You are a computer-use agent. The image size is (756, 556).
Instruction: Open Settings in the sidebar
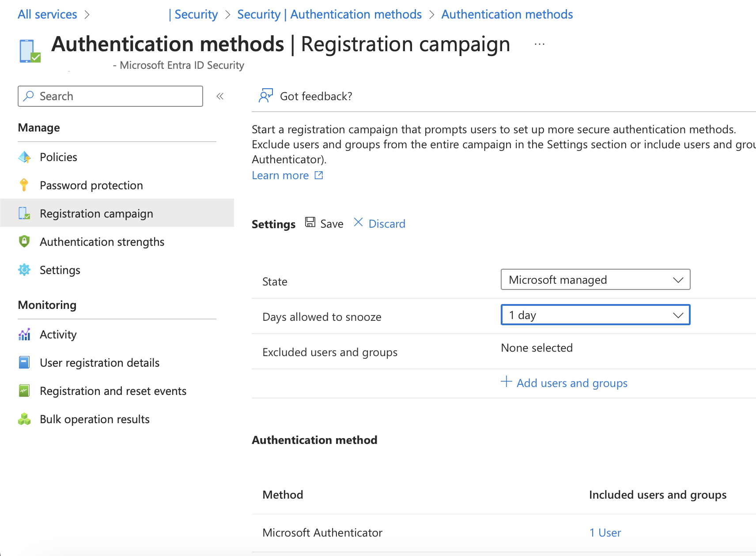117,270
